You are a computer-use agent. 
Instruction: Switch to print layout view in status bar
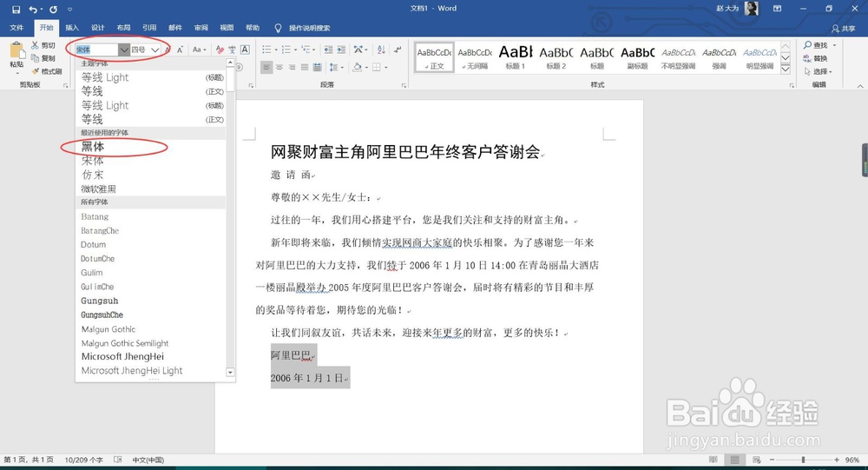click(x=734, y=460)
